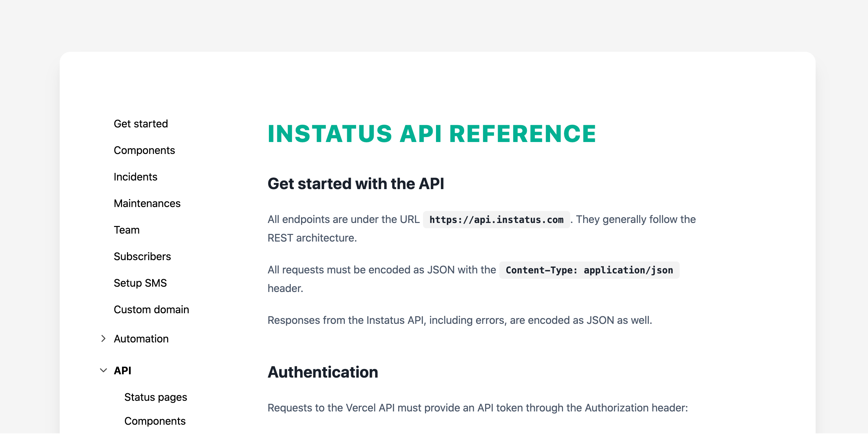Click the REST architecture text
The height and width of the screenshot is (434, 868).
coord(312,238)
